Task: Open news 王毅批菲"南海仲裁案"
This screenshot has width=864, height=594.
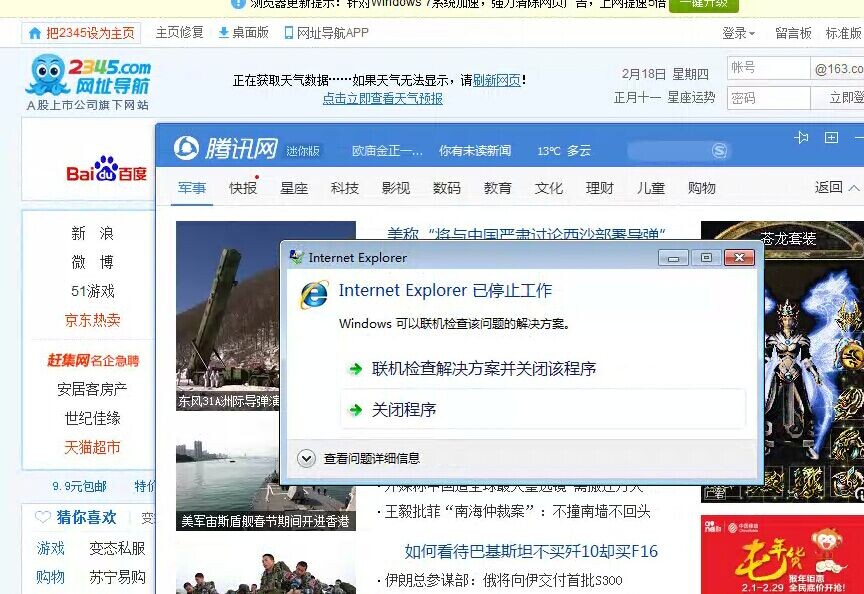Action: point(518,511)
